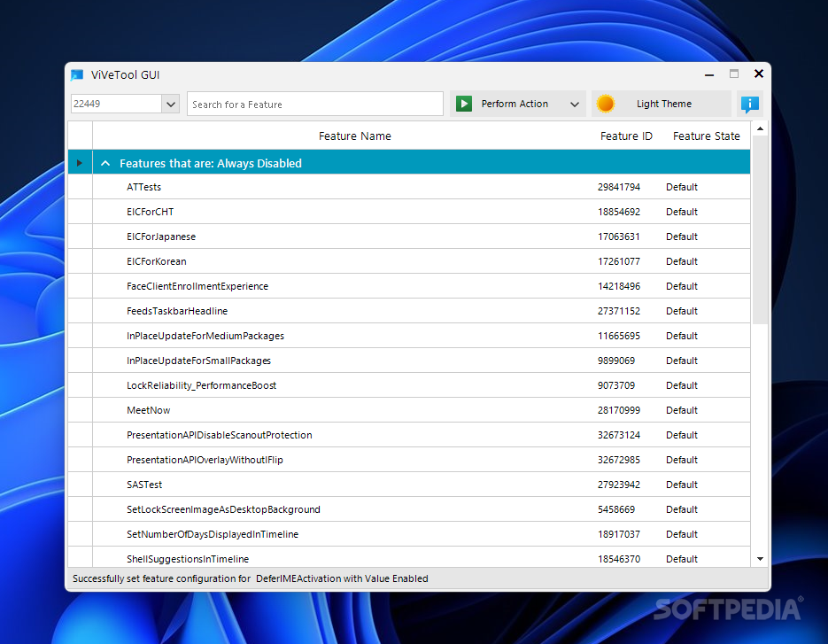This screenshot has width=828, height=644.
Task: Click feature ID 17063631
Action: 619,237
